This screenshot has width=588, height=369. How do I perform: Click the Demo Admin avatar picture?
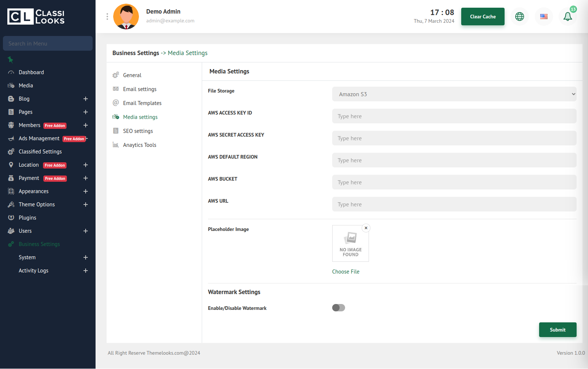click(x=126, y=17)
